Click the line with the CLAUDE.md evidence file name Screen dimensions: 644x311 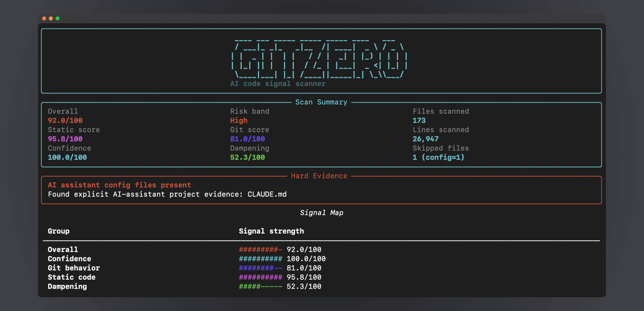[167, 194]
